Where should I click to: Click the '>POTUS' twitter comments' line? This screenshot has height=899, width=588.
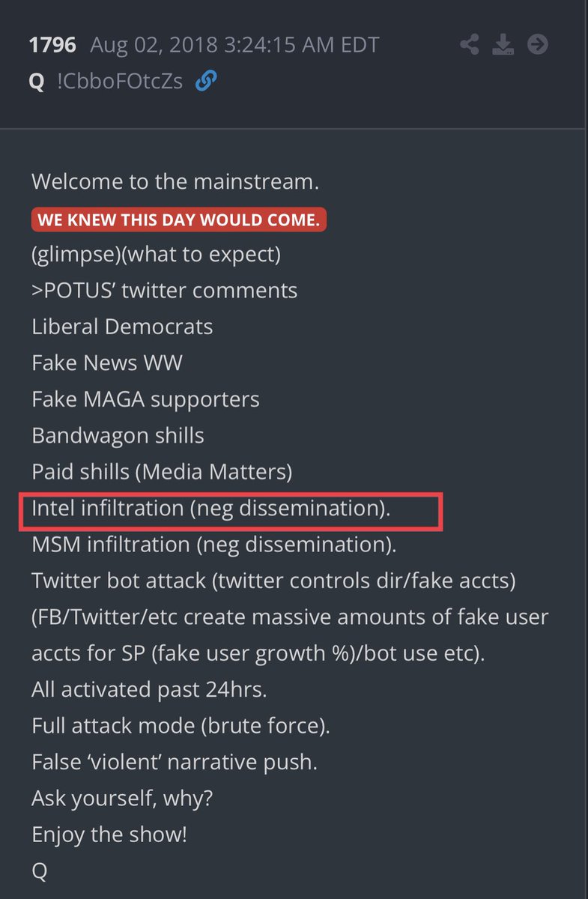click(x=164, y=291)
